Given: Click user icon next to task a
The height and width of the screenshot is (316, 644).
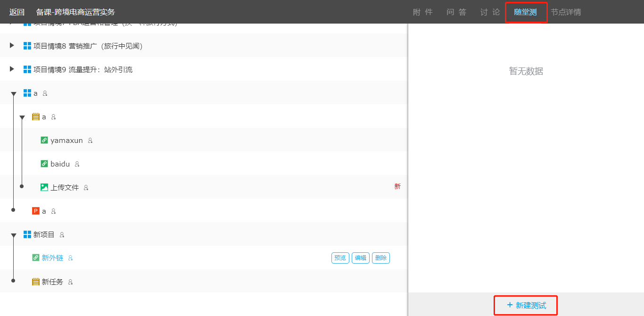Looking at the screenshot, I should (x=54, y=117).
